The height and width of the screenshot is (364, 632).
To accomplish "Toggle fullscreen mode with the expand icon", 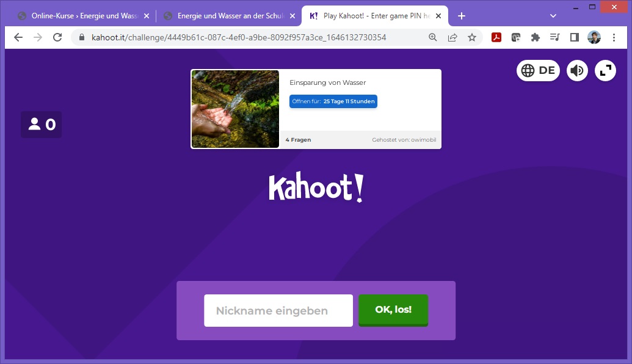I will tap(605, 71).
